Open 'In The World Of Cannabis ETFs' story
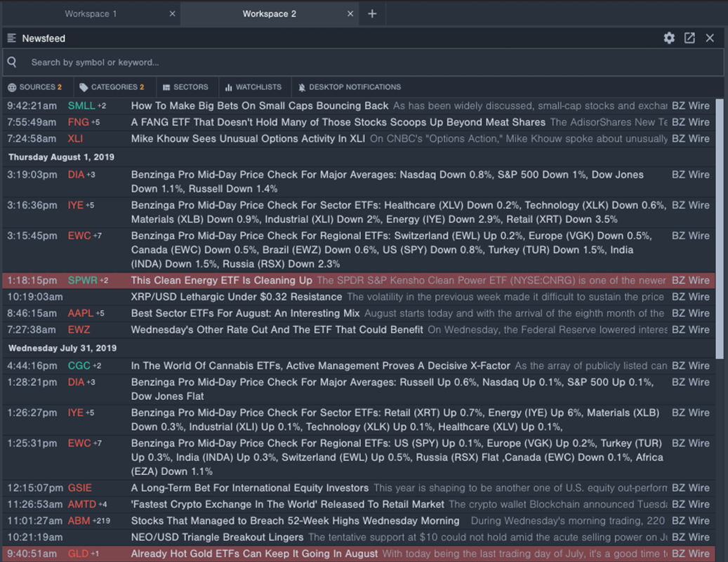 click(x=320, y=366)
